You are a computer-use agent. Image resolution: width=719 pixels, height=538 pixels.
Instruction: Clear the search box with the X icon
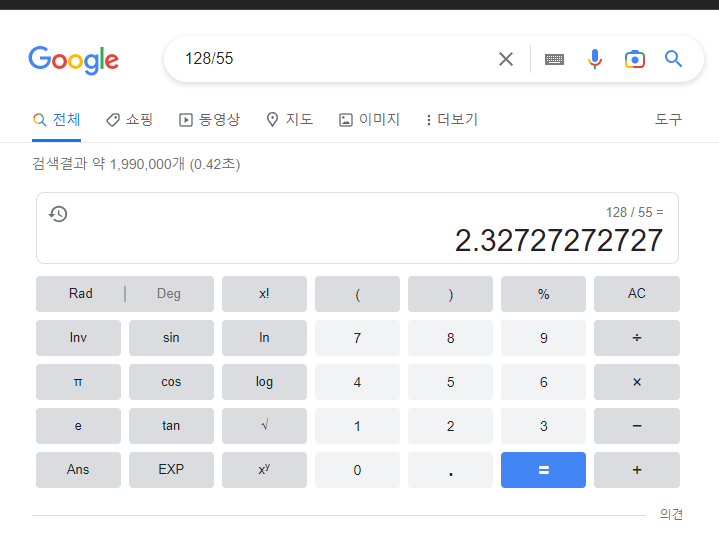point(506,59)
